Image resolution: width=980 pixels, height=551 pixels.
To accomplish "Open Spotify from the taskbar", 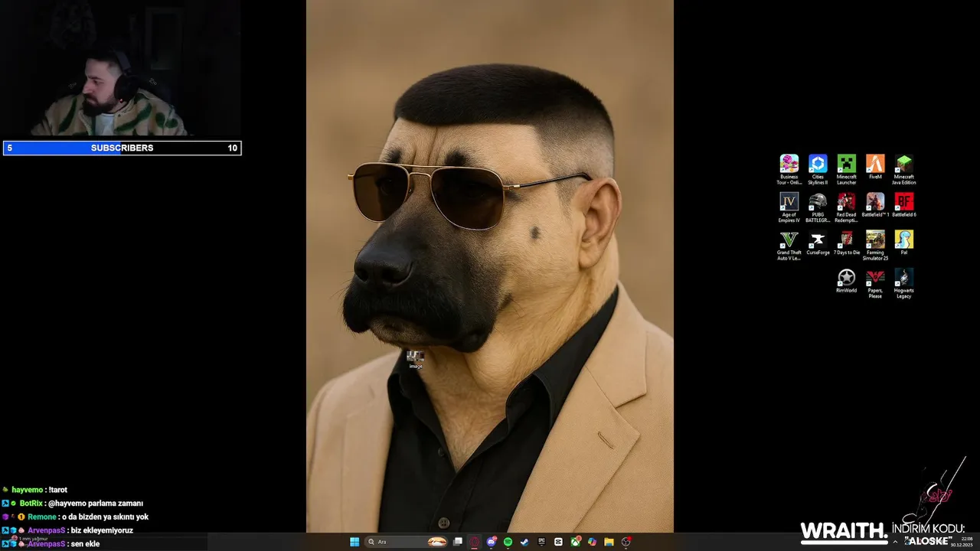I will pos(508,542).
